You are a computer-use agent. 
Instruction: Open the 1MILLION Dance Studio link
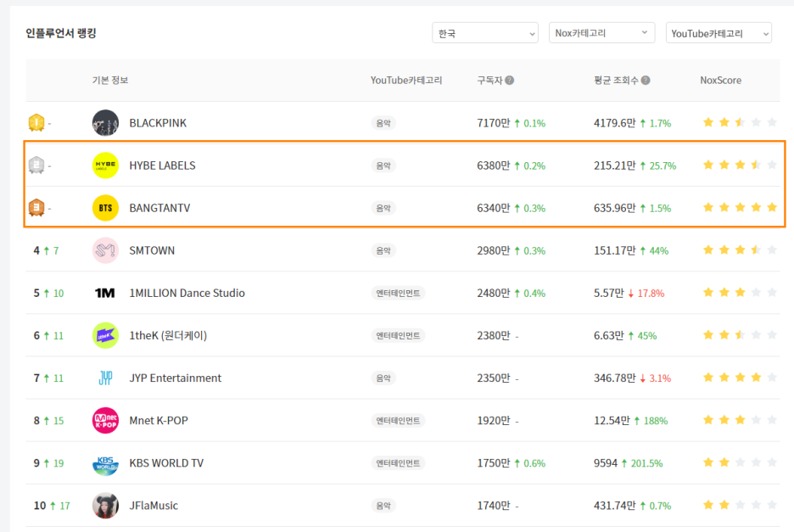(x=187, y=293)
